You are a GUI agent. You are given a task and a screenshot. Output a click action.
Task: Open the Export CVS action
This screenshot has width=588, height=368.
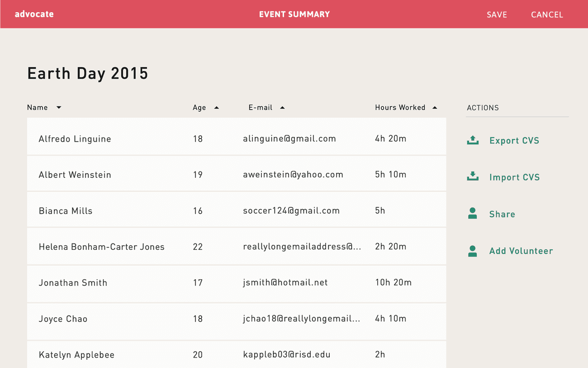pyautogui.click(x=514, y=141)
